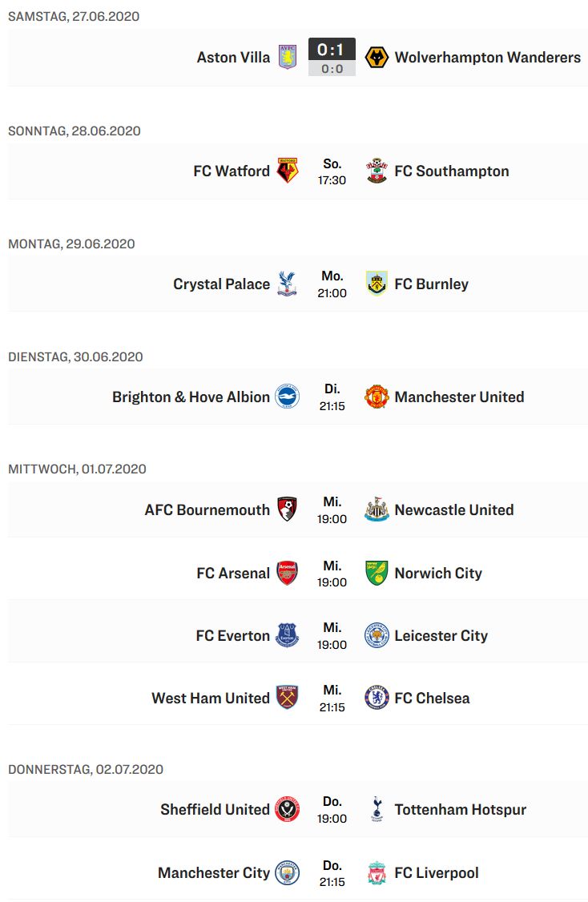This screenshot has width=588, height=902.
Task: Click the Manchester United crest
Action: (x=377, y=397)
